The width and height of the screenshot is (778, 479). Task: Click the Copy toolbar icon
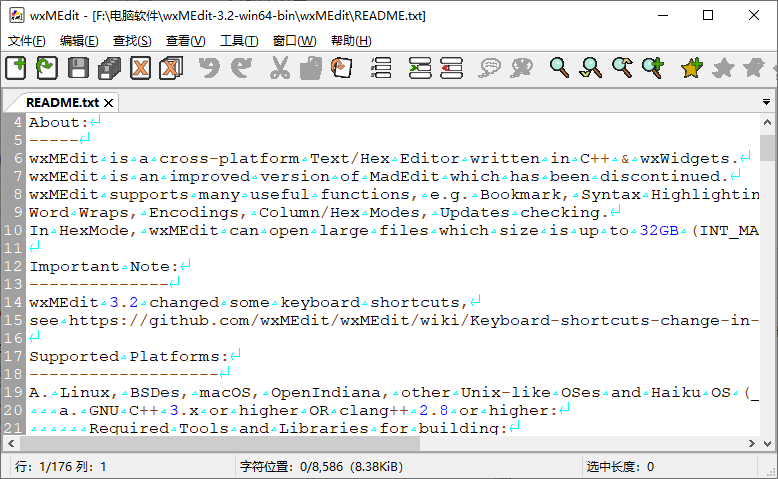311,68
